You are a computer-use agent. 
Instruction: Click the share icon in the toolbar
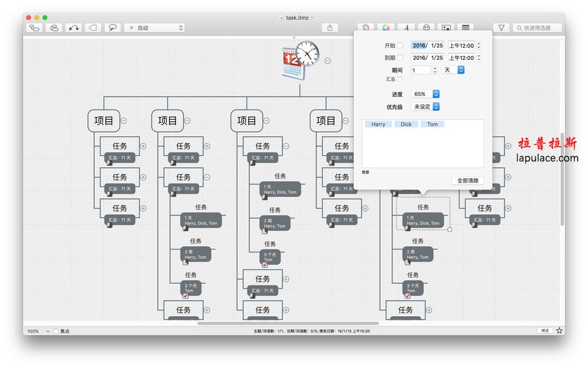(x=330, y=27)
